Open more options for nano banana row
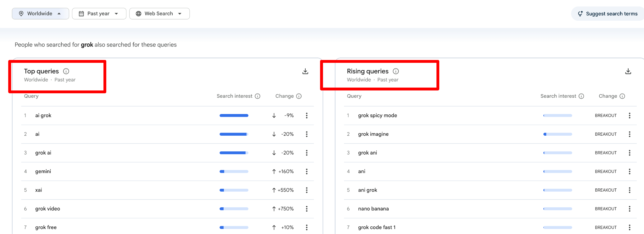The height and width of the screenshot is (234, 644). (x=630, y=209)
